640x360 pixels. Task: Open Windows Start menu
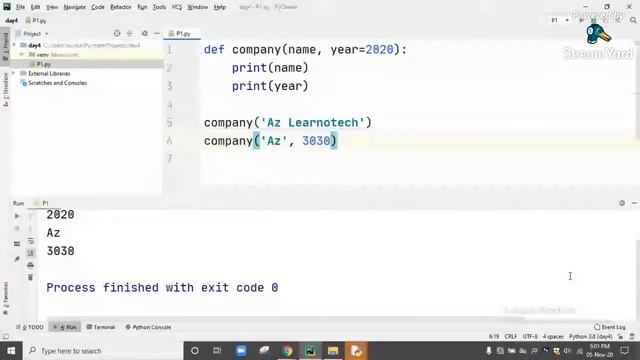tap(11, 351)
